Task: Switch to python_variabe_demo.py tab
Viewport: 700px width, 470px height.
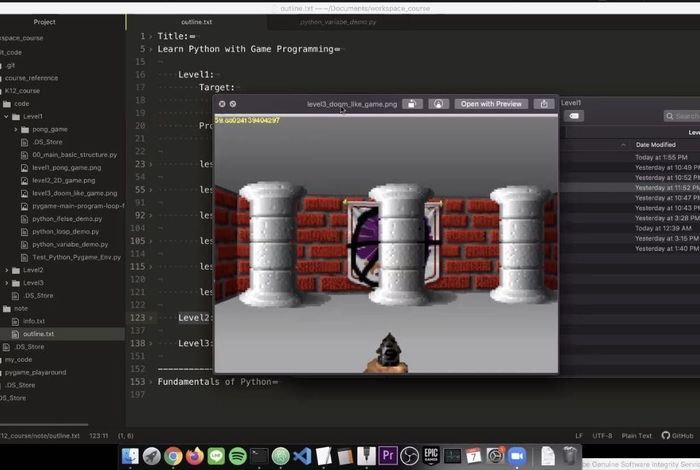Action: pyautogui.click(x=338, y=22)
